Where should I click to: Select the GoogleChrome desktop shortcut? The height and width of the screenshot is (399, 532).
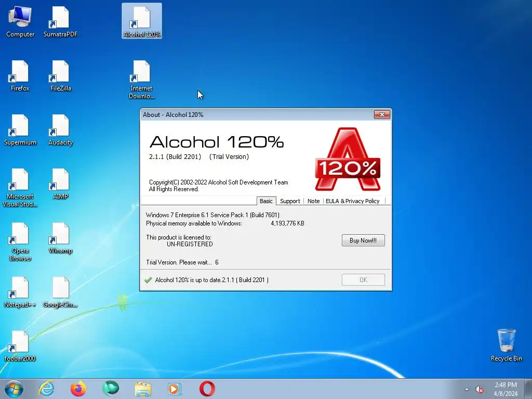pyautogui.click(x=60, y=292)
